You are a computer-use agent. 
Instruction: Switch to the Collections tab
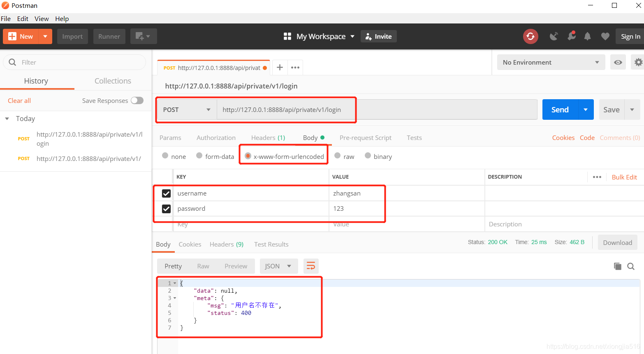point(113,81)
